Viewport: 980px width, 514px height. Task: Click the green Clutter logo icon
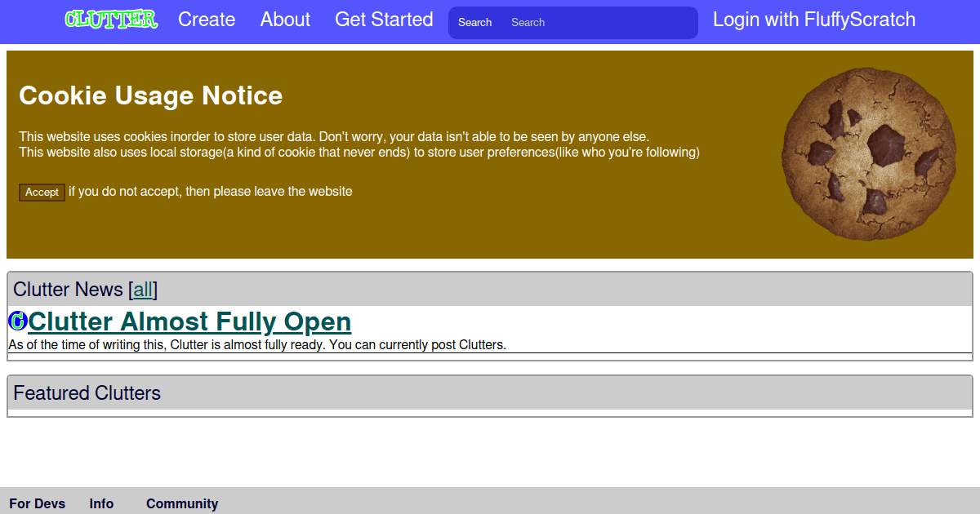110,20
